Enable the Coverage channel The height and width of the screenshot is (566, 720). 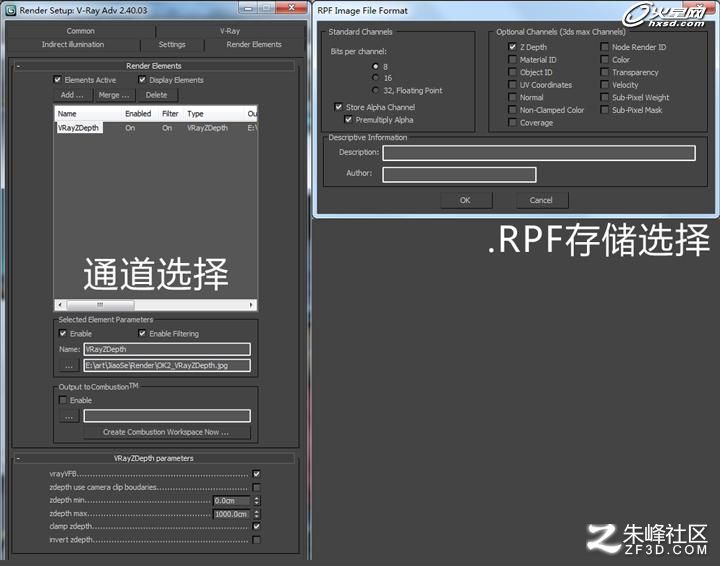click(512, 123)
